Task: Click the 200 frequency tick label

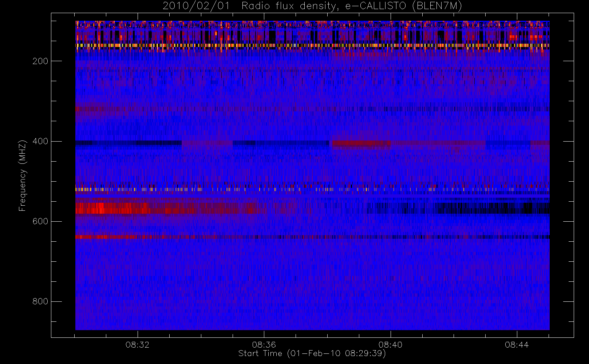Action: [40, 61]
